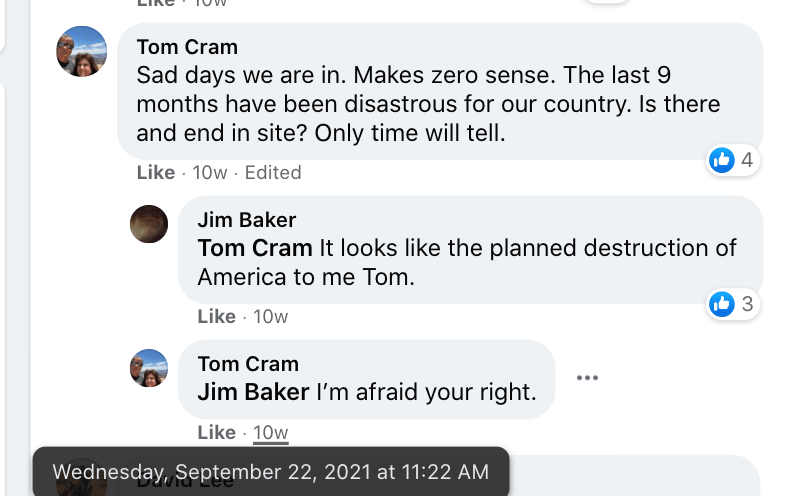
Task: Click the 10w timestamp next to Edited
Action: (x=210, y=172)
